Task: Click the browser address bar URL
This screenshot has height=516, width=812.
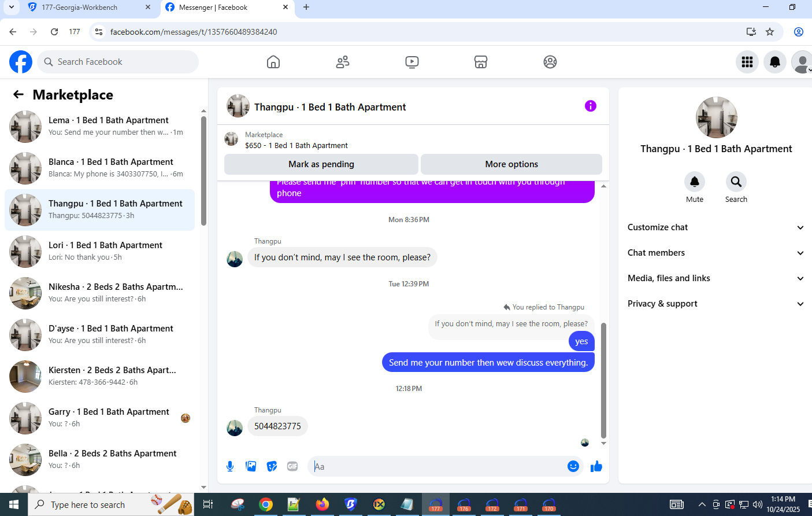Action: pyautogui.click(x=194, y=32)
